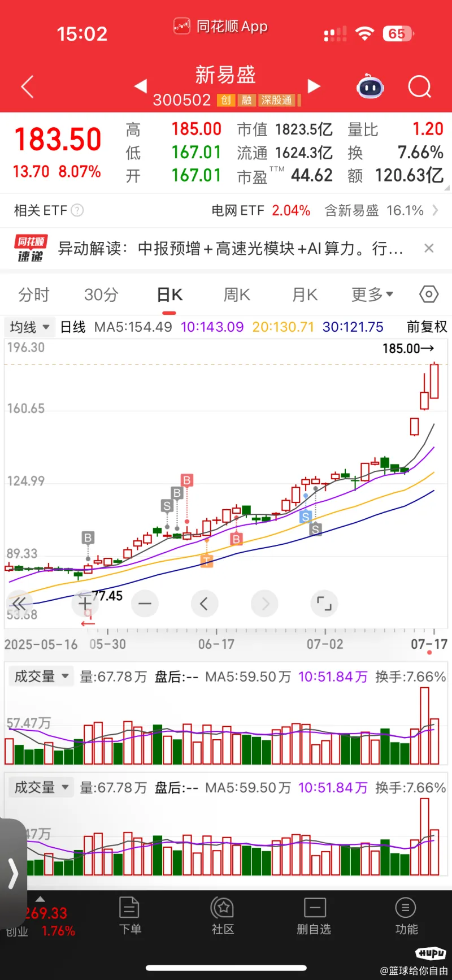The height and width of the screenshot is (980, 452).
Task: Tap MA5:154.49 indicator value
Action: coord(133,327)
